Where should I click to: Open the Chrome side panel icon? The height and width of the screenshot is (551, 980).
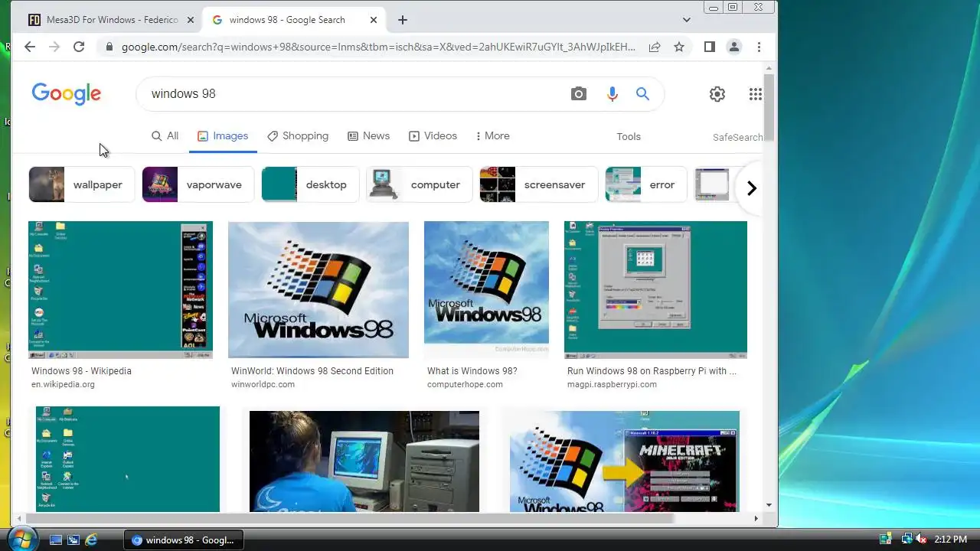coord(710,47)
